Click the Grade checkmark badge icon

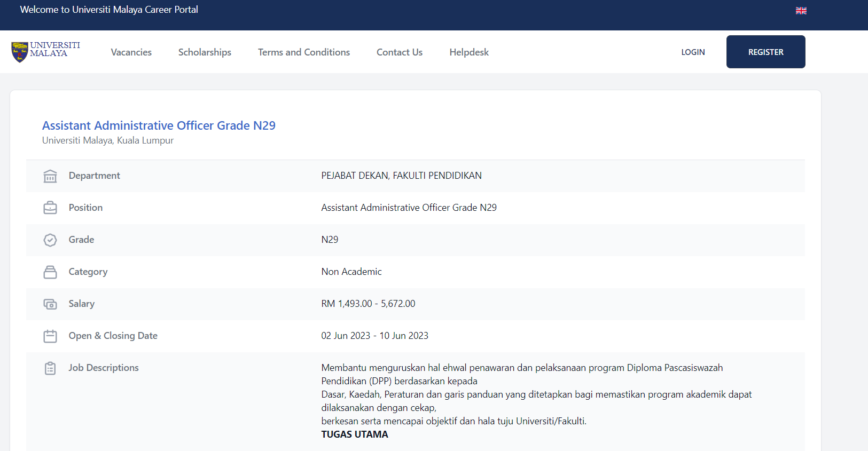(x=50, y=240)
